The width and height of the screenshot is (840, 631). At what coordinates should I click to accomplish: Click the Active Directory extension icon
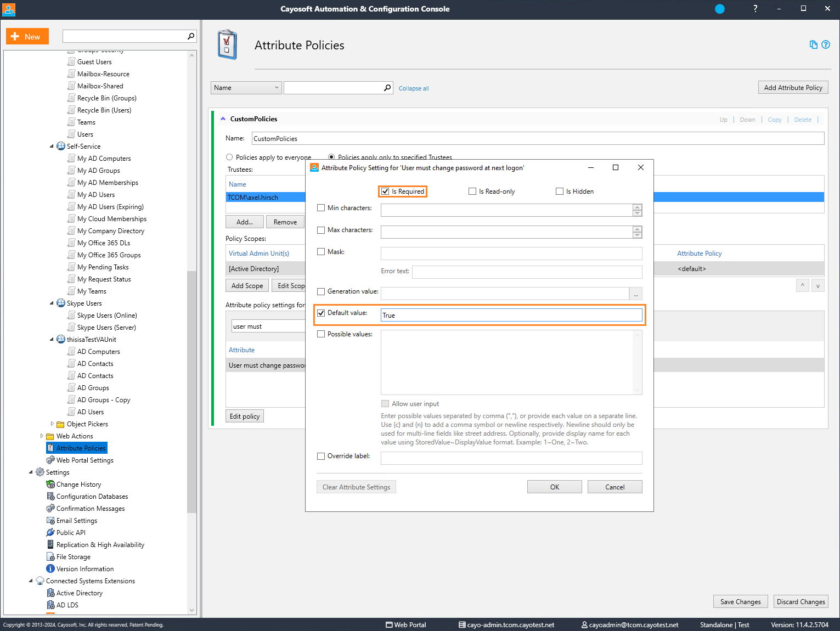coord(50,593)
